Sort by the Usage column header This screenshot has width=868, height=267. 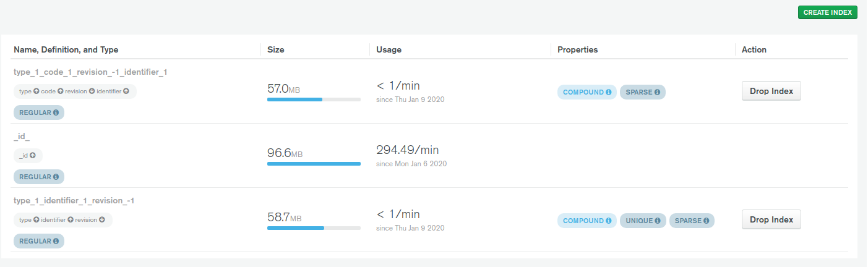tap(389, 49)
